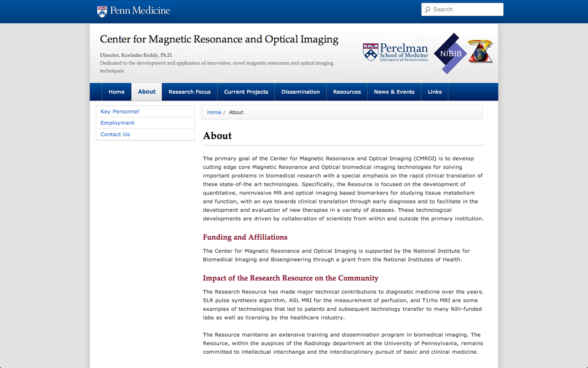Open the Home navigation tab
This screenshot has height=368, width=588.
116,92
